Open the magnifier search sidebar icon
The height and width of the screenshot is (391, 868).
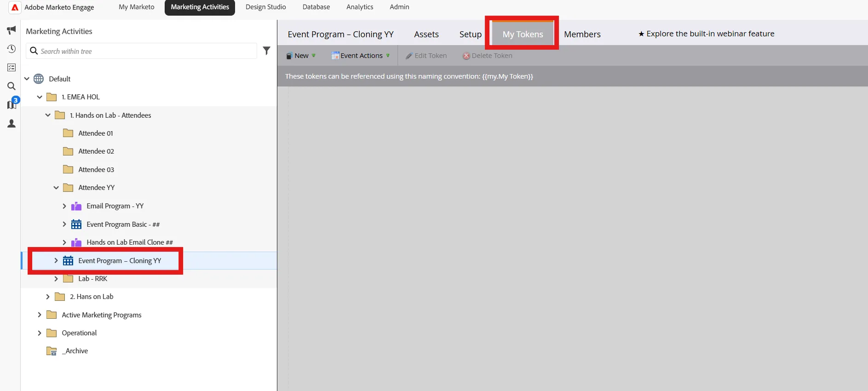pyautogui.click(x=11, y=86)
